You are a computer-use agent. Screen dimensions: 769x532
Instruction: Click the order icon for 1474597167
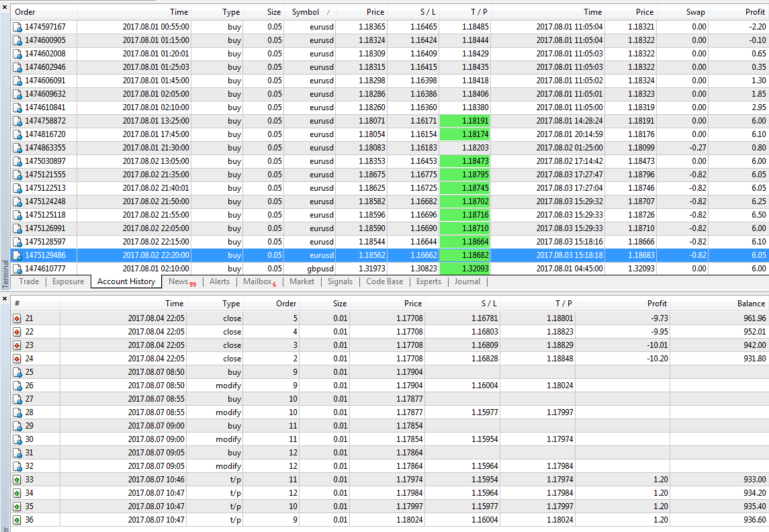coord(17,27)
